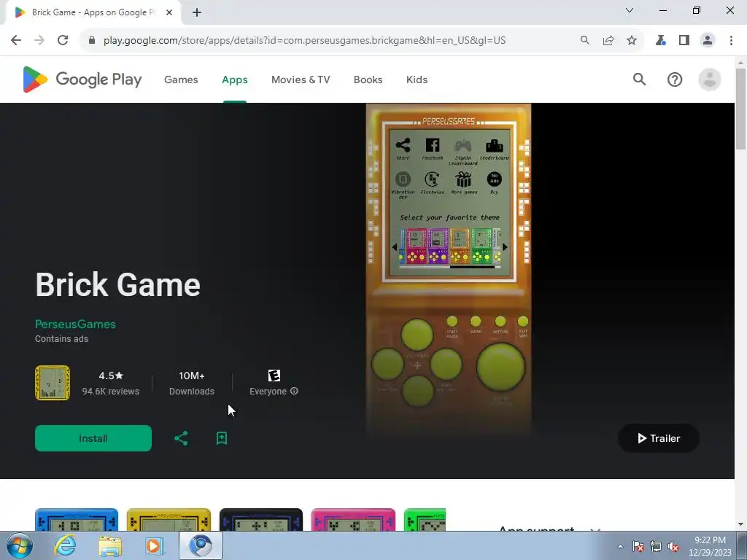Click the browser forward arrow
The width and height of the screenshot is (747, 560).
coord(39,40)
